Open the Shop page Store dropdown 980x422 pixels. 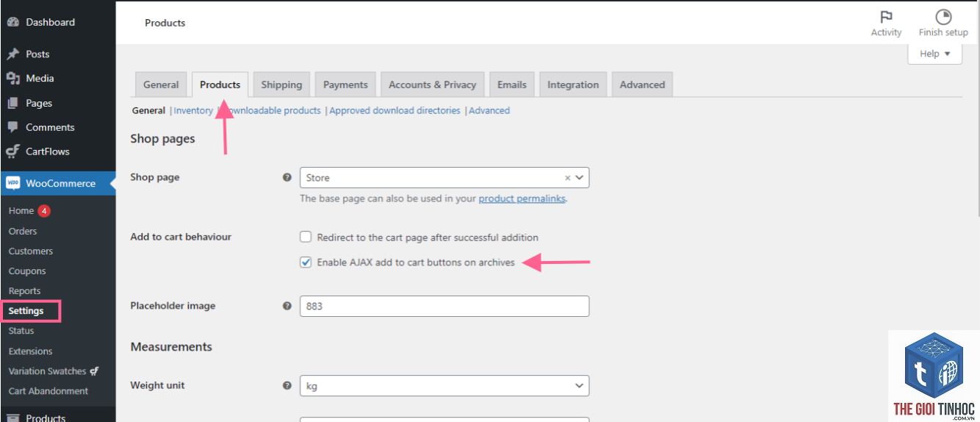tap(444, 178)
